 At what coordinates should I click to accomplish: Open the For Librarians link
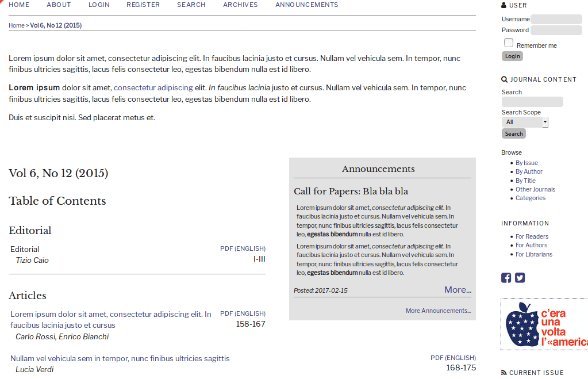534,254
